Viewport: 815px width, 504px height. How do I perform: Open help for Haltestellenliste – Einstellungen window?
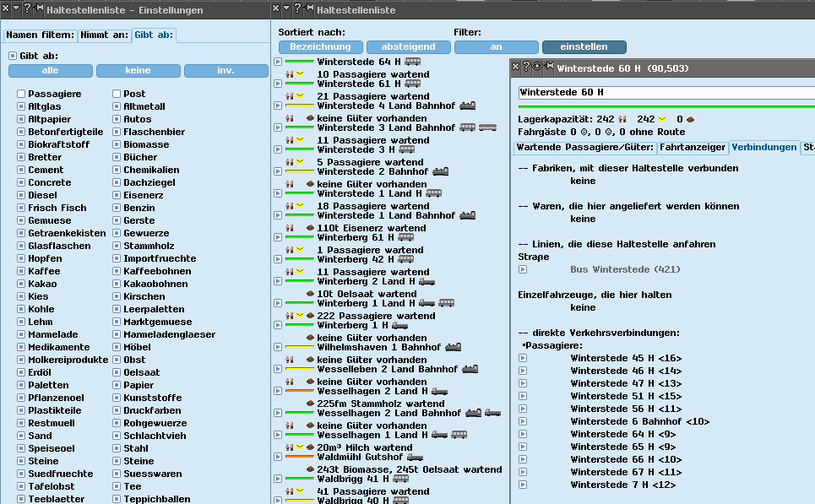click(27, 9)
